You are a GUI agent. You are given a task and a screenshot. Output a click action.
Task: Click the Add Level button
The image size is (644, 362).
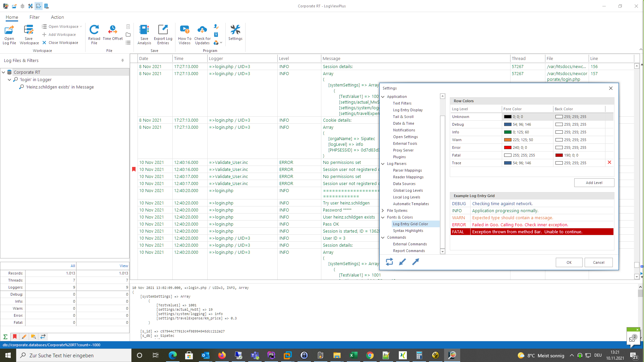(594, 183)
